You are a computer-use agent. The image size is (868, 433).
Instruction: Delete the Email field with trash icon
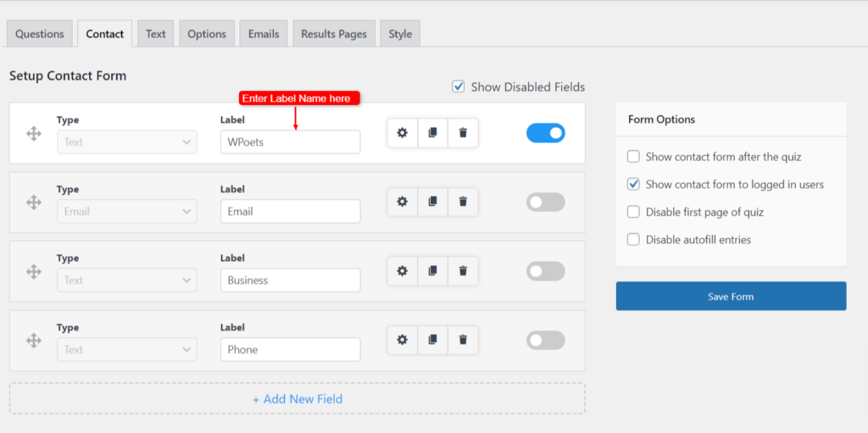464,203
